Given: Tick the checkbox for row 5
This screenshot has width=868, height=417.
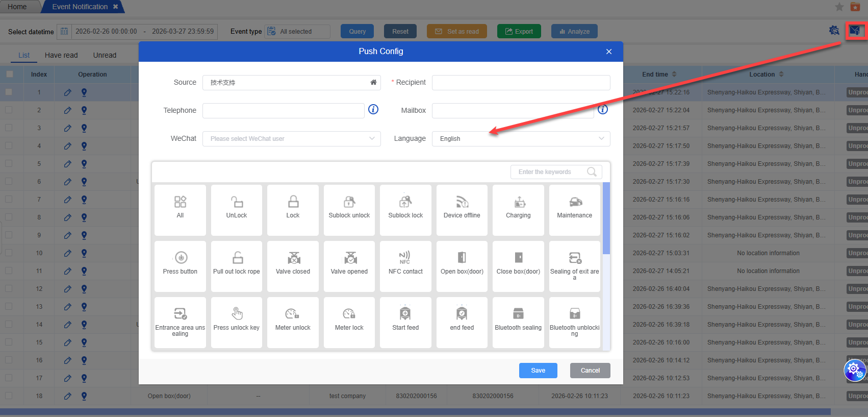Looking at the screenshot, I should point(9,163).
